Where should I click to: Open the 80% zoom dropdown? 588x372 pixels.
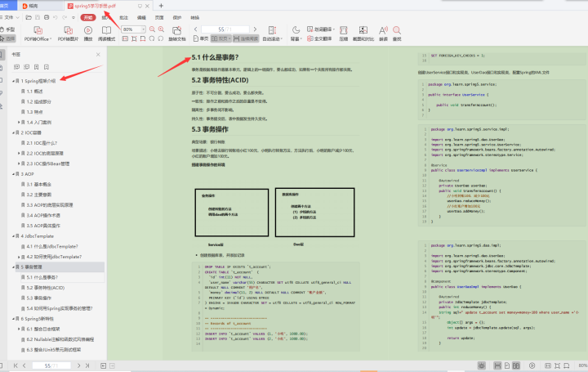pos(143,29)
